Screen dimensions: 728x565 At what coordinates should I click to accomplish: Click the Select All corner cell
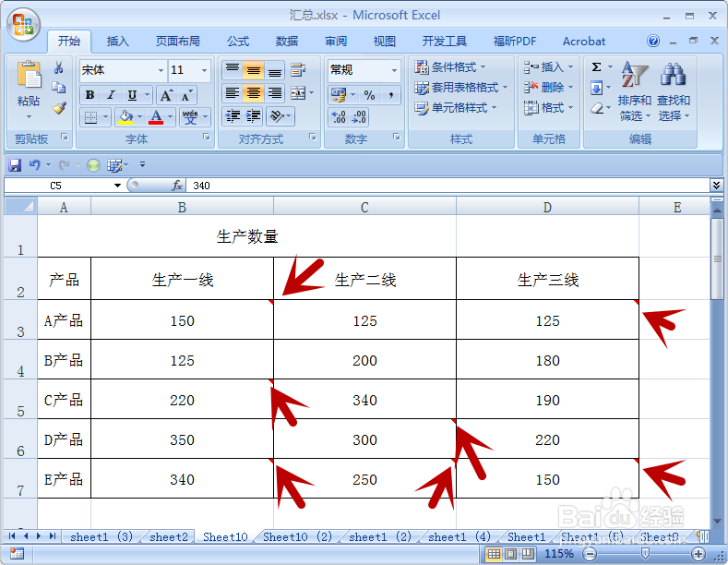pyautogui.click(x=20, y=206)
